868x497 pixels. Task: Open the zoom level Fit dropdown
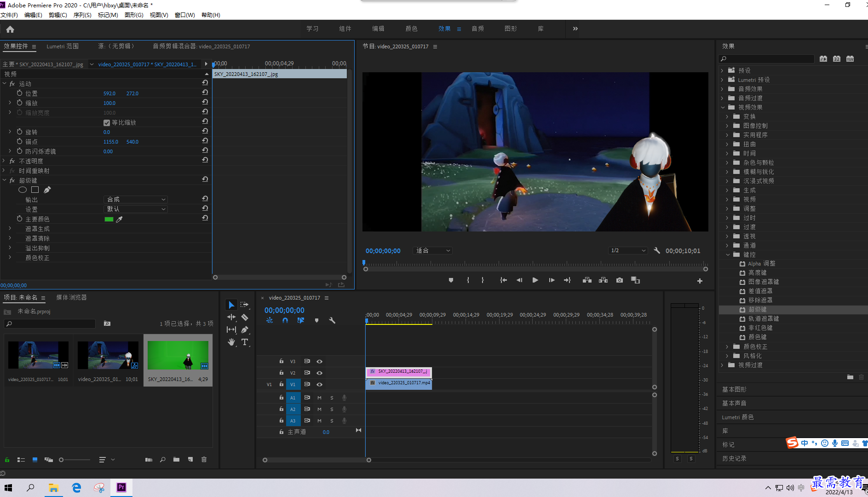[432, 251]
